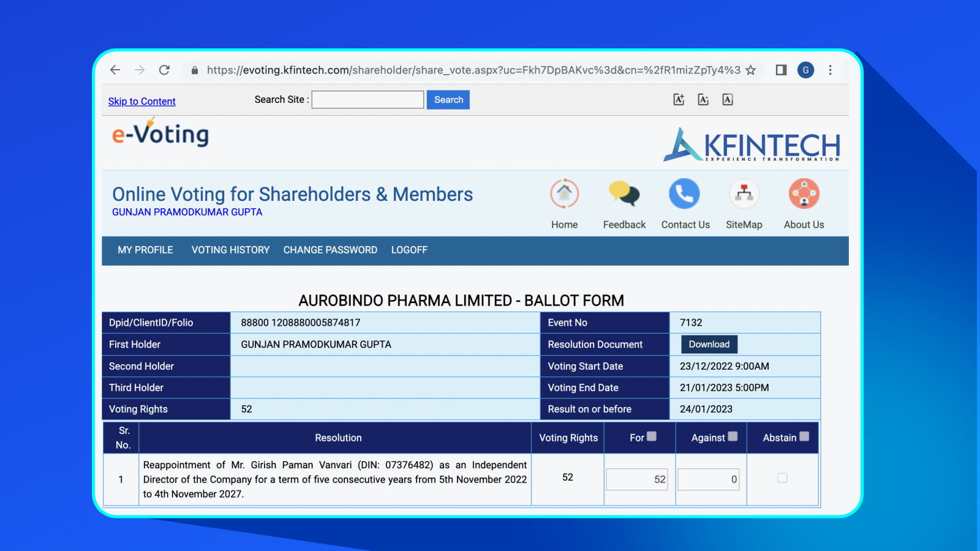
Task: Bookmark this page with star icon
Action: coord(751,70)
